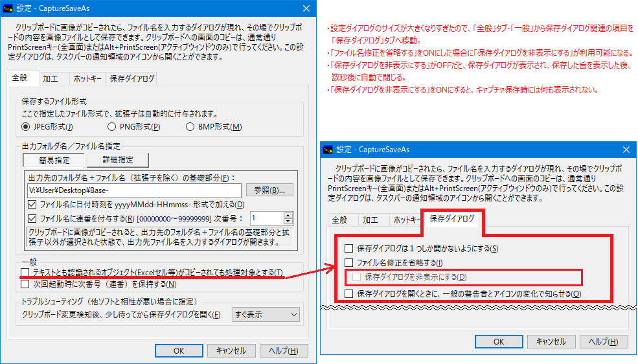Click the 簡易指定 button

click(54, 160)
